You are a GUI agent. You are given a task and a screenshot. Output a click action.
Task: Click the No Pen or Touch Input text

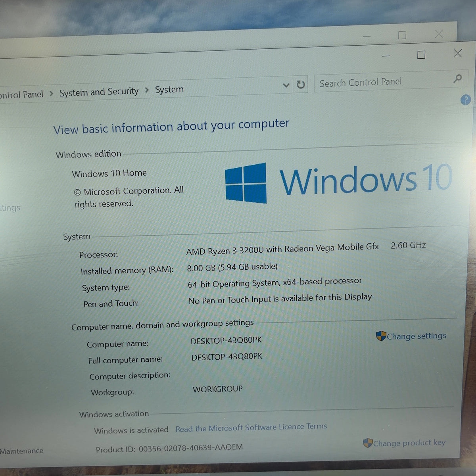click(x=280, y=299)
